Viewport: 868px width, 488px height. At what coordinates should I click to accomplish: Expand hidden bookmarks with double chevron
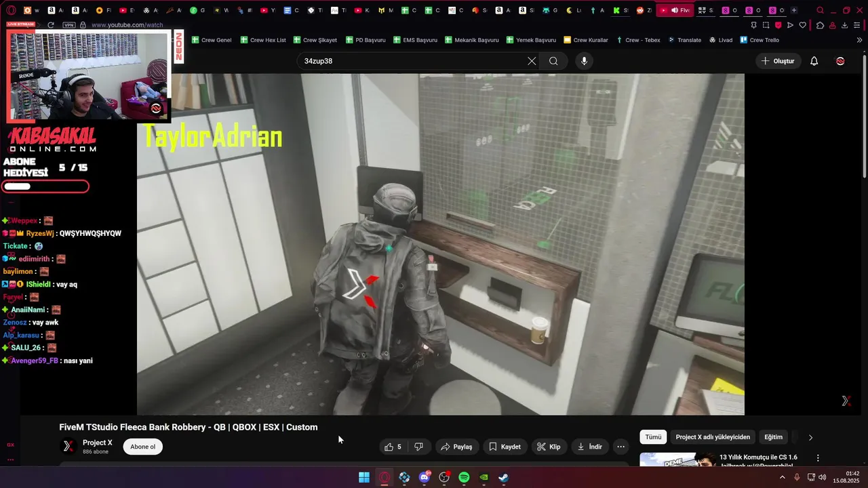[x=859, y=40]
